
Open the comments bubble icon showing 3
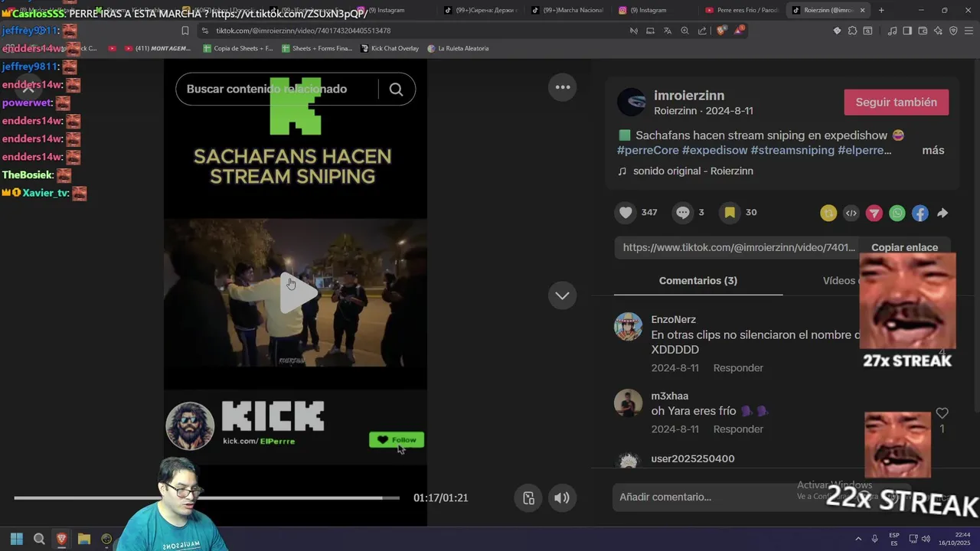pos(683,213)
